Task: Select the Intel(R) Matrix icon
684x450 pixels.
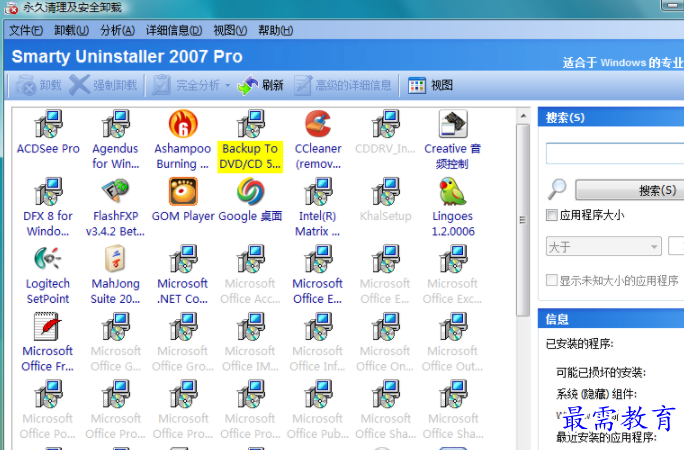Action: 318,192
